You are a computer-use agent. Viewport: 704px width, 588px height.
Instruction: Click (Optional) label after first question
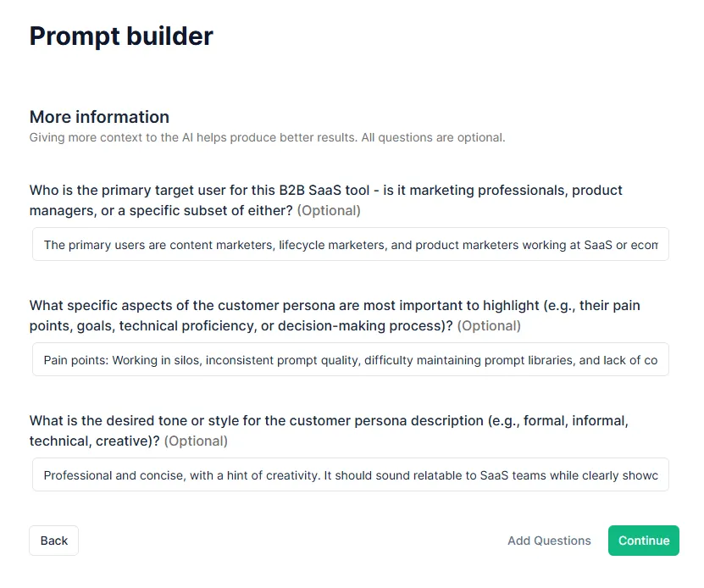coord(329,211)
